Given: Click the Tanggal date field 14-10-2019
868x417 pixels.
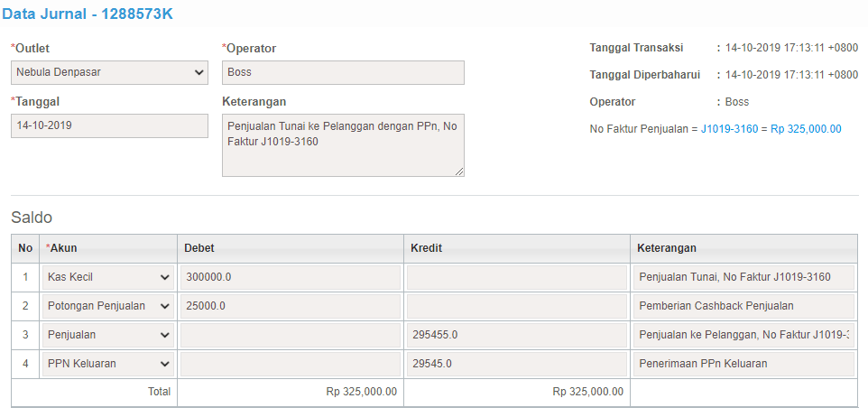Looking at the screenshot, I should pos(109,125).
